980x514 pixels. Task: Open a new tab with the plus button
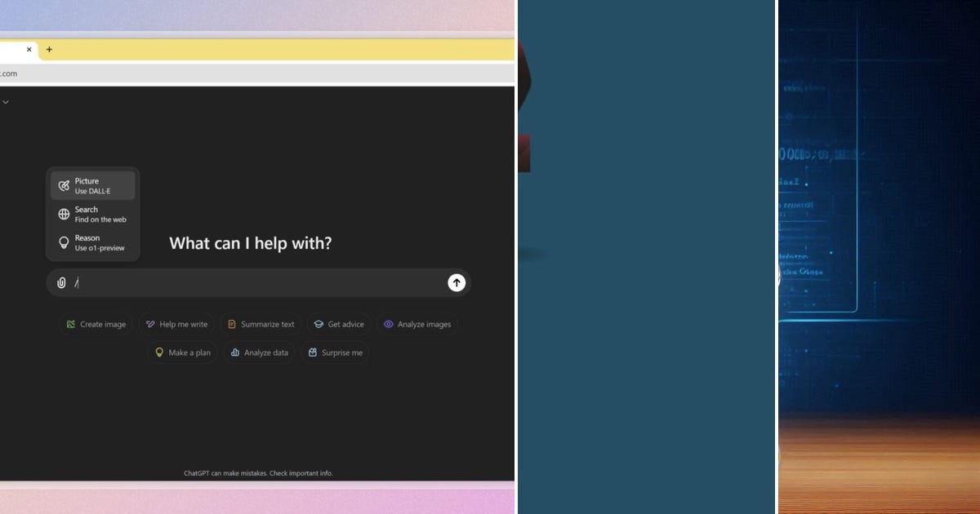coord(50,50)
